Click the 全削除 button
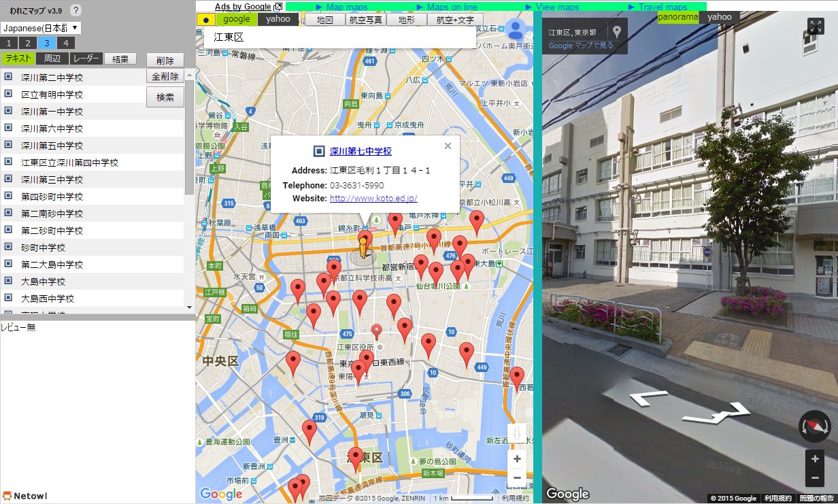The height and width of the screenshot is (504, 838). [165, 77]
